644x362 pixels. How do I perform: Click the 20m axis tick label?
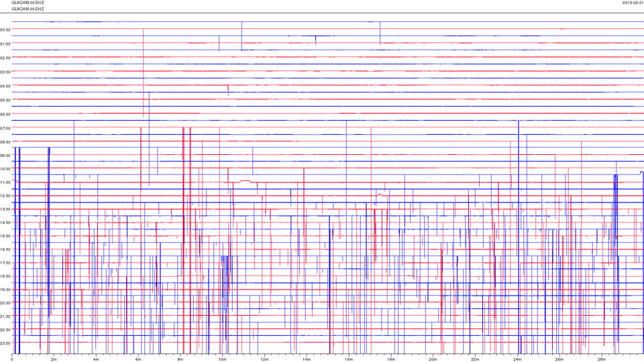tap(433, 359)
